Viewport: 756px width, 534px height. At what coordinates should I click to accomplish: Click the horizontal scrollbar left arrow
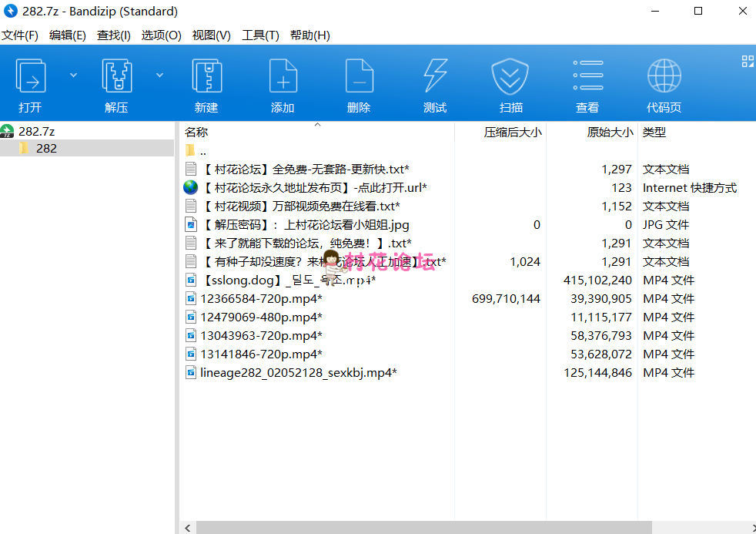(188, 528)
